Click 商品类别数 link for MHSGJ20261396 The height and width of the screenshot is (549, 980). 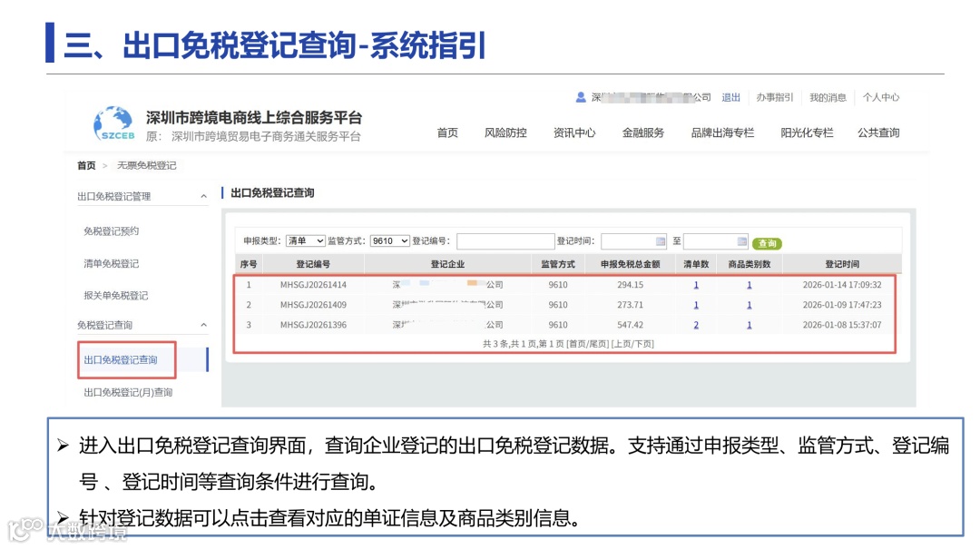749,325
